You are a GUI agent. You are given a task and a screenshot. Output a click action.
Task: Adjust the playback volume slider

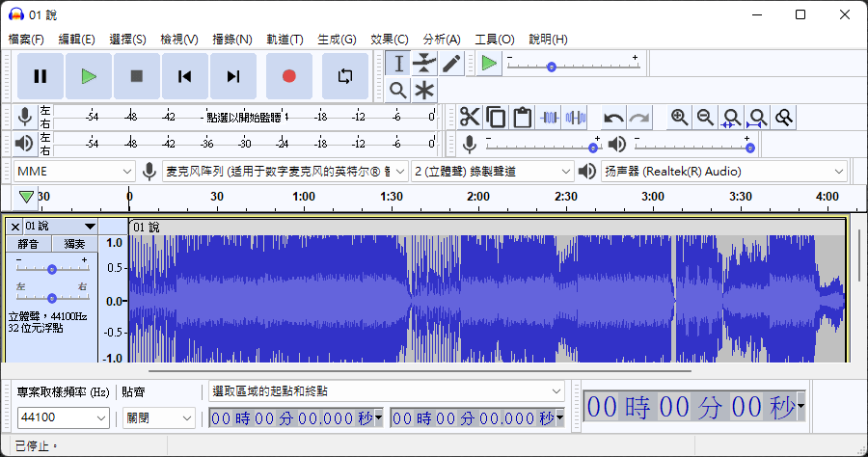click(x=694, y=148)
